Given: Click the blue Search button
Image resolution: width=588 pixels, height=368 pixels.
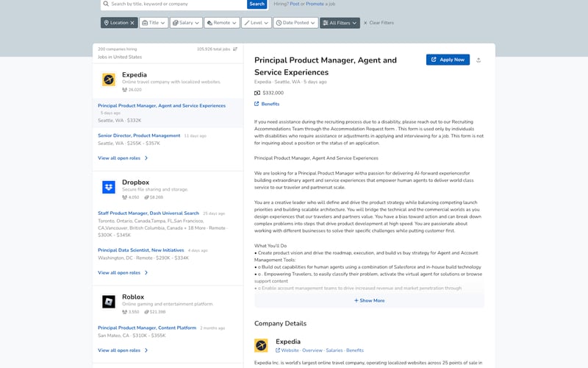Looking at the screenshot, I should [257, 4].
